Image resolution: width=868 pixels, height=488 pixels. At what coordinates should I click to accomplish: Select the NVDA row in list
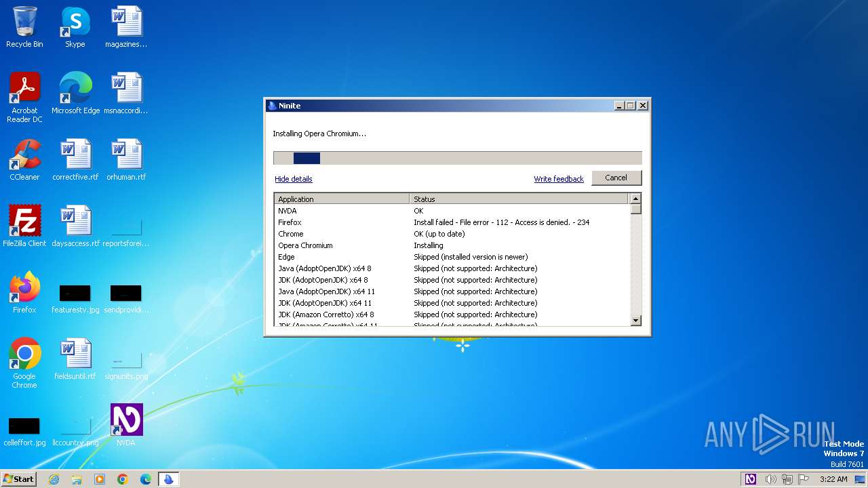click(452, 211)
